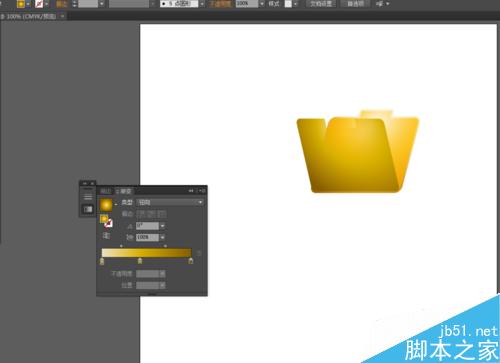Image resolution: width=500 pixels, height=363 pixels.
Task: Click the gradient icon in collapsed dock
Action: [x=88, y=209]
